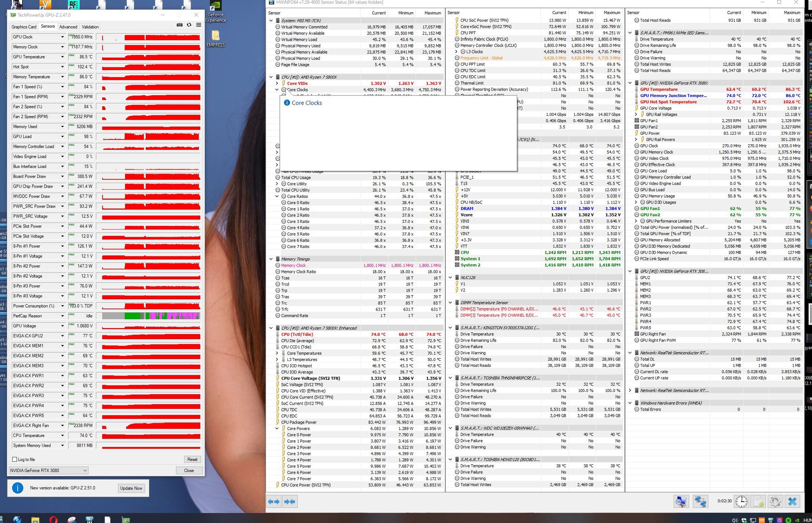Screen dimensions: 812x523
Task: Collapse the Core Powers row
Action: (x=277, y=429)
